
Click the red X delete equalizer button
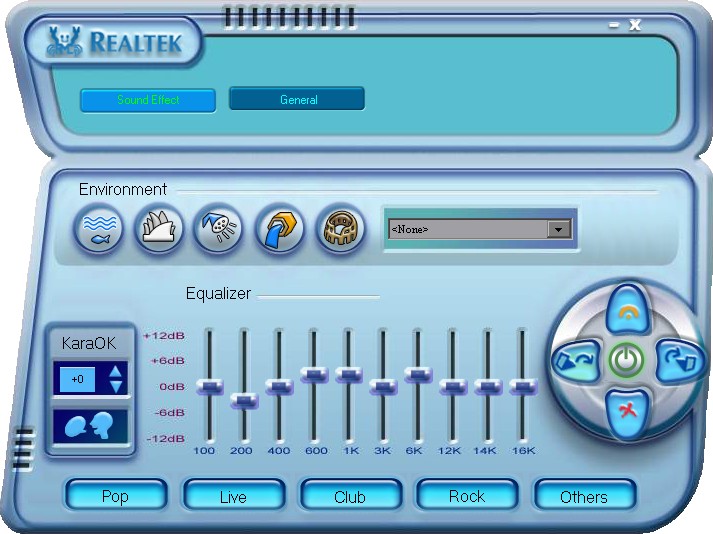[628, 412]
